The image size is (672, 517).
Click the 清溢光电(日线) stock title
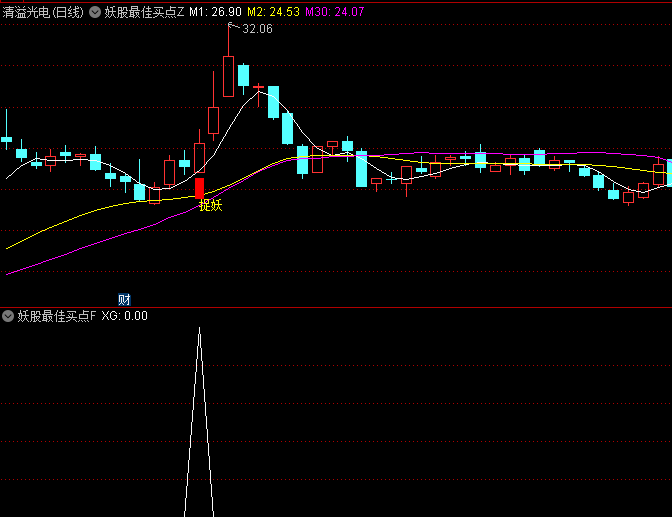43,12
